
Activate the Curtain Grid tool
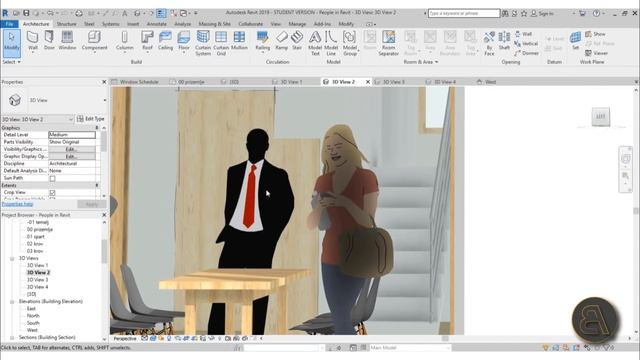tap(221, 43)
